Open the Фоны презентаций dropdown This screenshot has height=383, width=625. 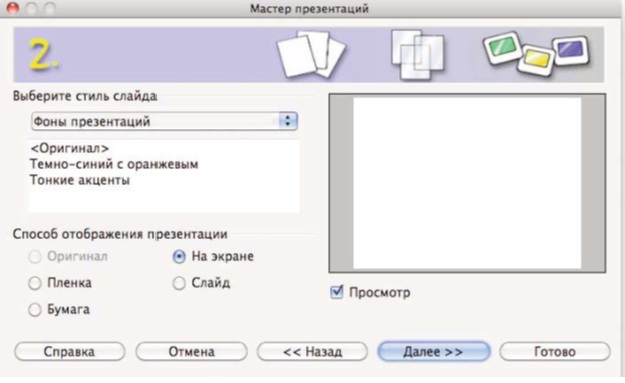coord(164,121)
